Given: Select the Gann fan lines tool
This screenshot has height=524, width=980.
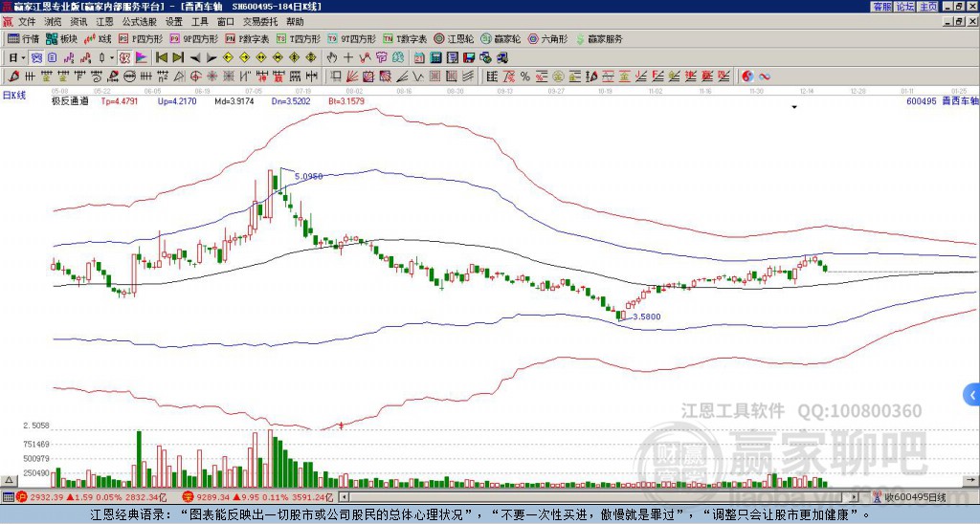Looking at the screenshot, I should pos(352,76).
